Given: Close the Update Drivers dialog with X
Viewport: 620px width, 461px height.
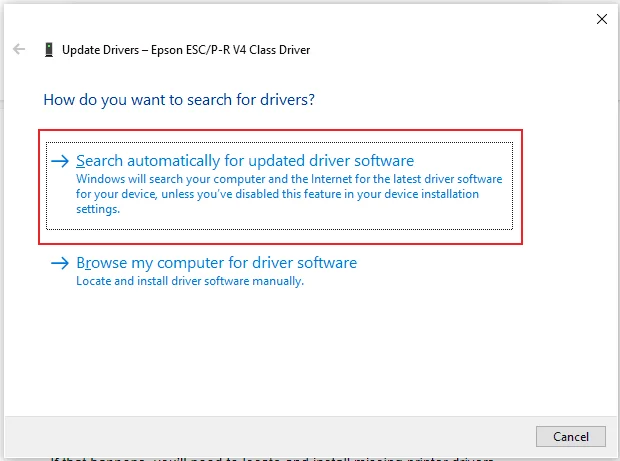Looking at the screenshot, I should click(x=601, y=19).
